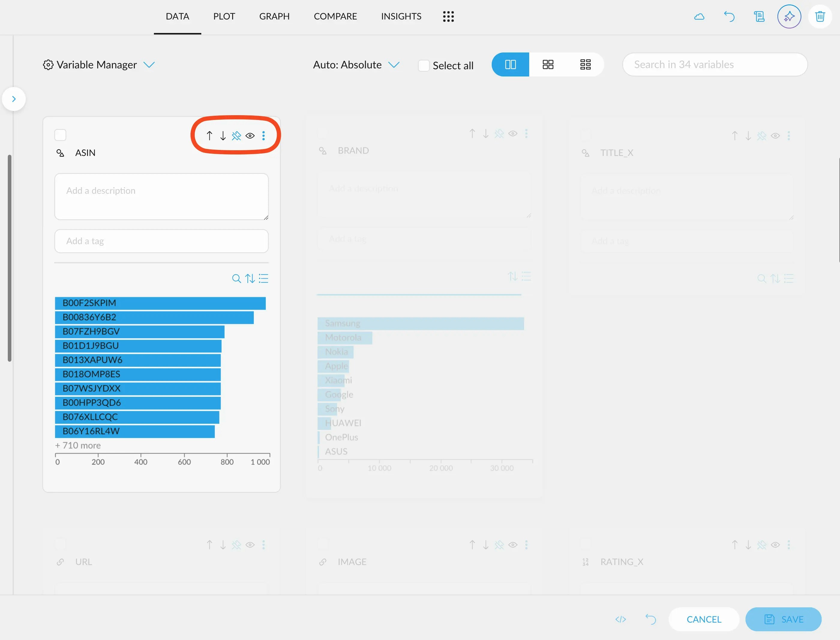The height and width of the screenshot is (640, 840).
Task: Move the ASIN variable down
Action: [x=223, y=135]
